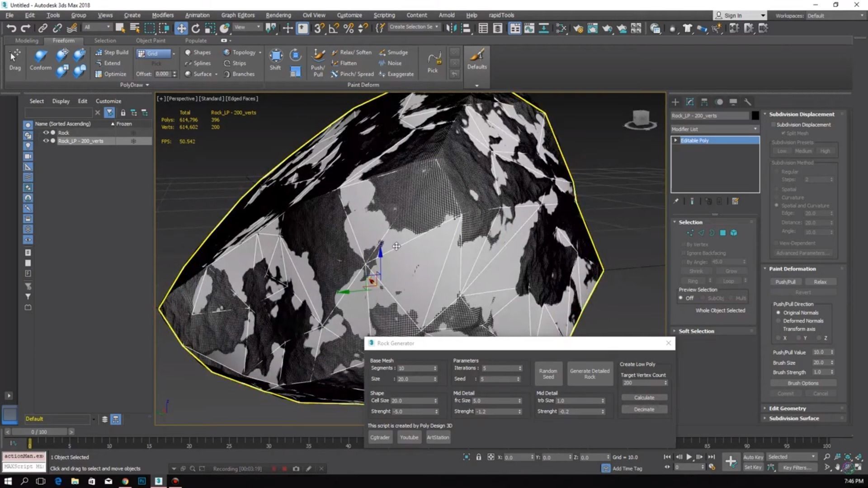
Task: Select Deformed Normals radio option
Action: tap(778, 321)
